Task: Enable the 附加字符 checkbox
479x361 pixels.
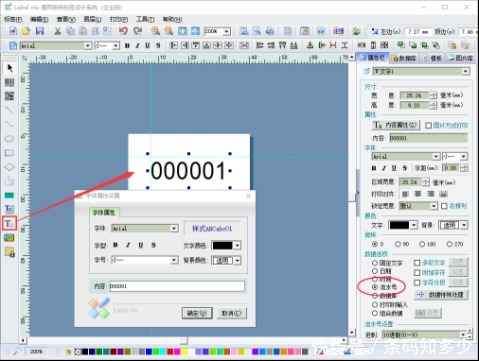Action: [x=417, y=273]
